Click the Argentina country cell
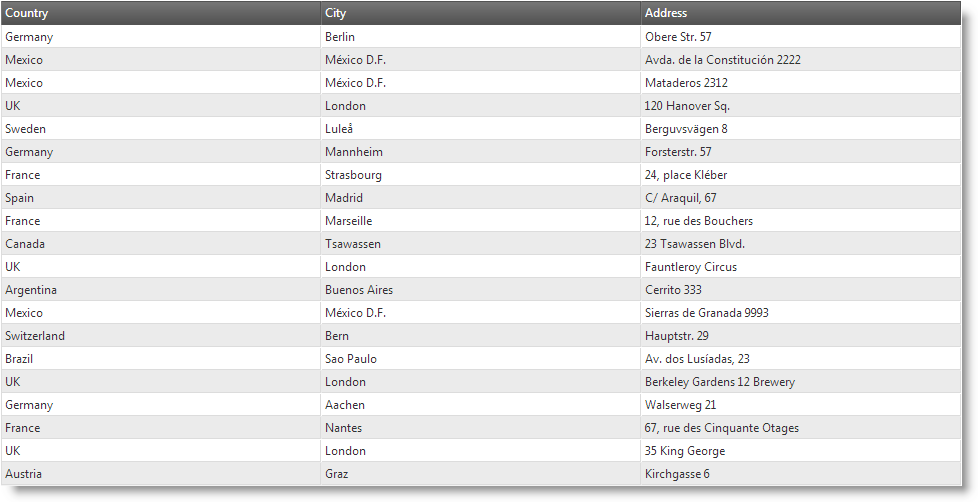The image size is (978, 502). [31, 290]
